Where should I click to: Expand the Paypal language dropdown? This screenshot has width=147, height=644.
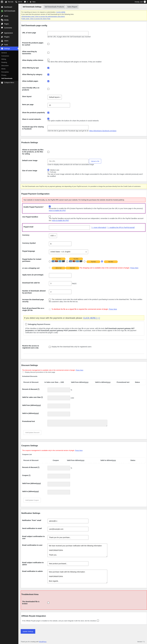point(68,252)
